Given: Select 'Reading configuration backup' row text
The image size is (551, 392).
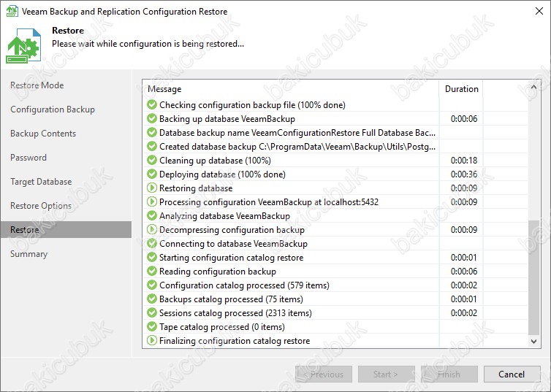Looking at the screenshot, I should [x=218, y=272].
